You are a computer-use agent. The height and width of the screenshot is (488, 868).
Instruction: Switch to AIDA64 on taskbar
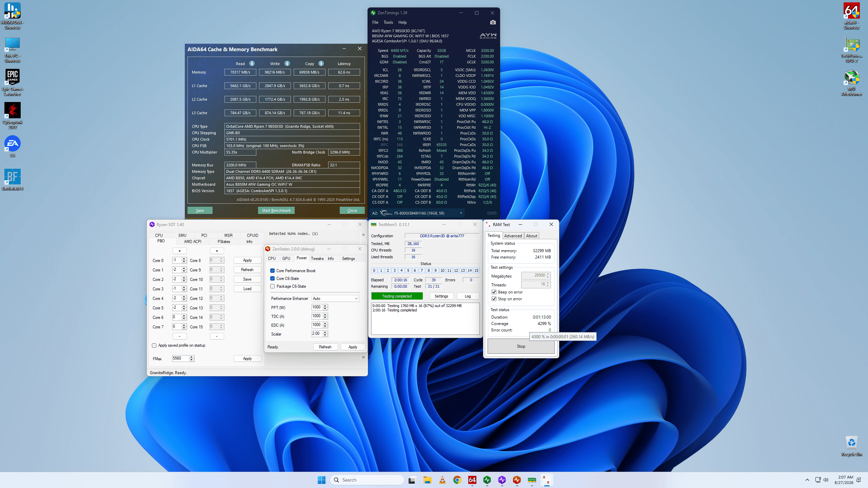(x=472, y=480)
